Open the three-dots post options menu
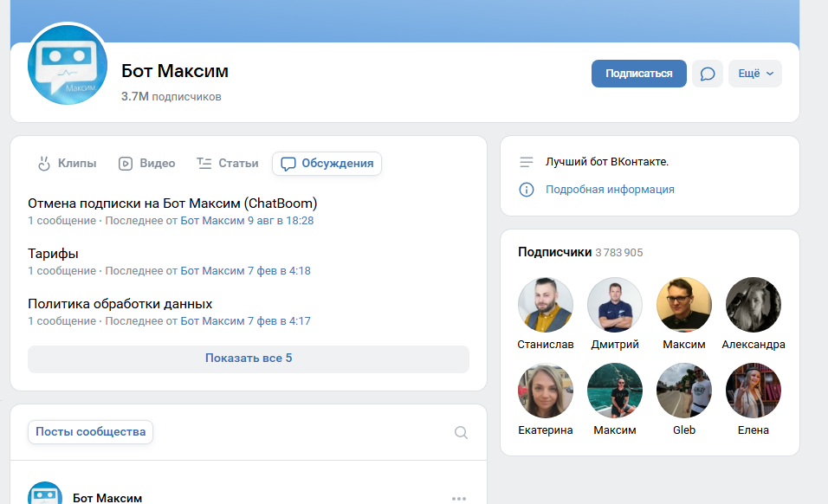Screen dimensions: 828x504 pyautogui.click(x=459, y=498)
